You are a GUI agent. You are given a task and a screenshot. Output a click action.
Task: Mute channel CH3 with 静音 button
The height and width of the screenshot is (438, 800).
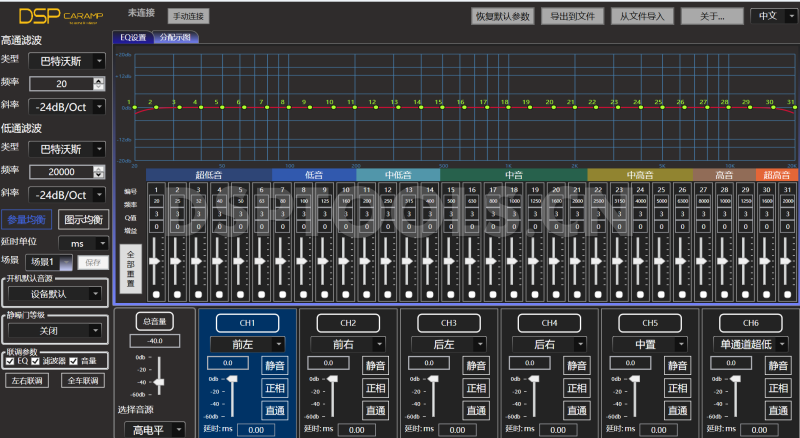click(x=475, y=365)
